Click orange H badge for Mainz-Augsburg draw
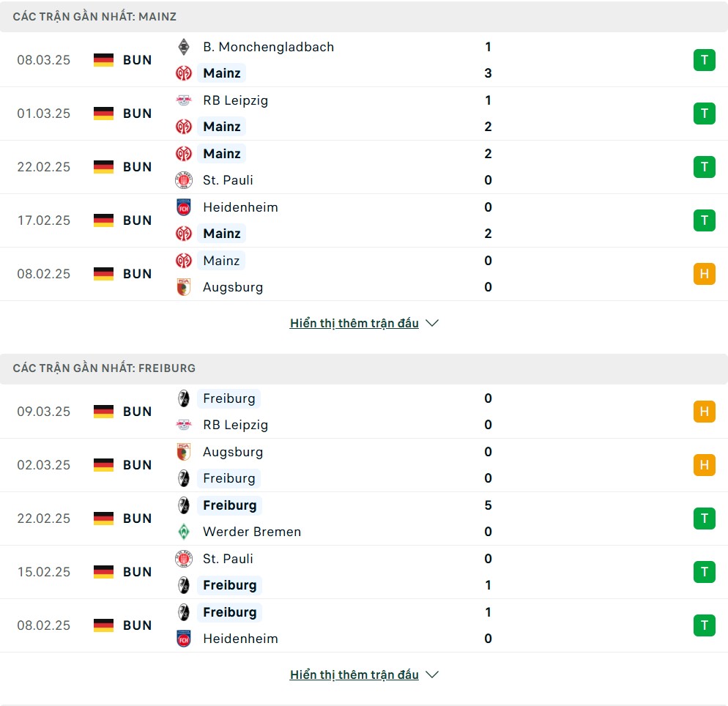728x706 pixels. (705, 274)
